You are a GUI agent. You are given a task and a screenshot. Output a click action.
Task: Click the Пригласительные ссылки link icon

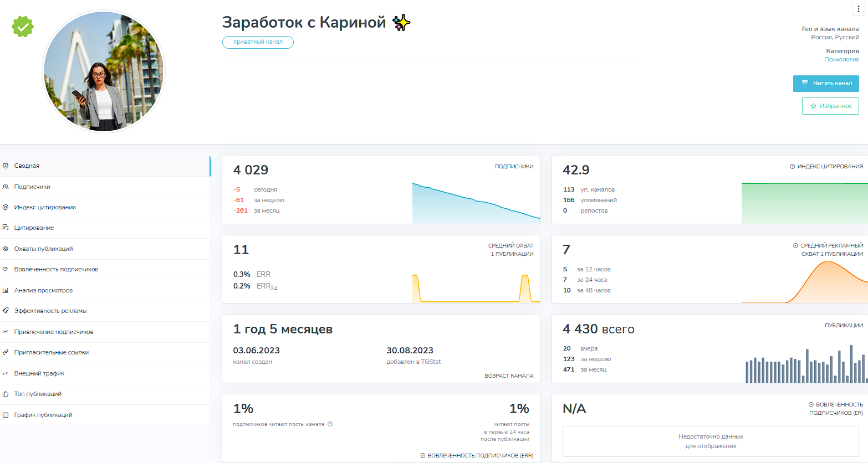click(6, 352)
